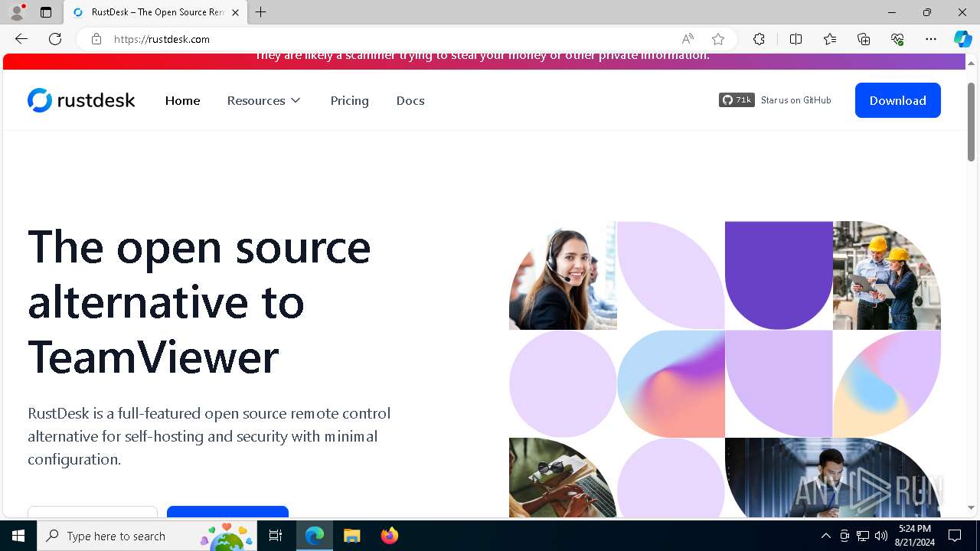Open the Favorites list icon
Viewport: 980px width, 551px height.
tap(830, 39)
